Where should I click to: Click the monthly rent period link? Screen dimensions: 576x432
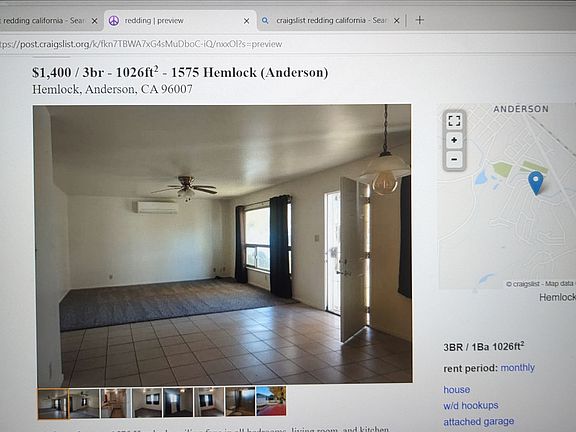[x=517, y=368]
